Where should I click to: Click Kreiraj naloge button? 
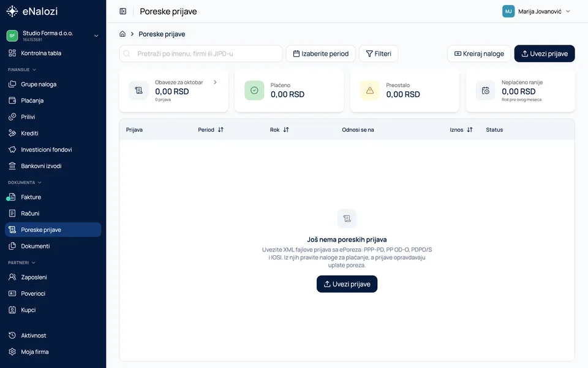(479, 54)
